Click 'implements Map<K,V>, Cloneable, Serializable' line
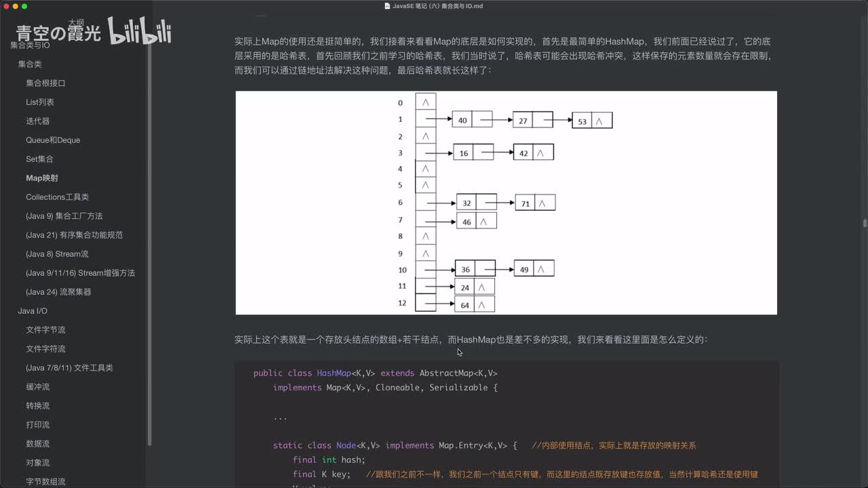 (x=385, y=388)
